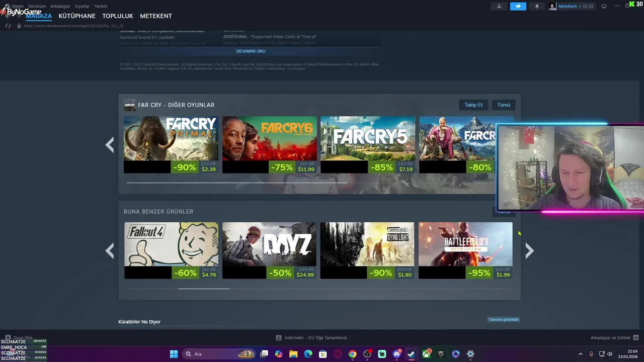Screen dimensions: 644x362
Task: Open the MeteKent profile avatar
Action: [x=552, y=6]
